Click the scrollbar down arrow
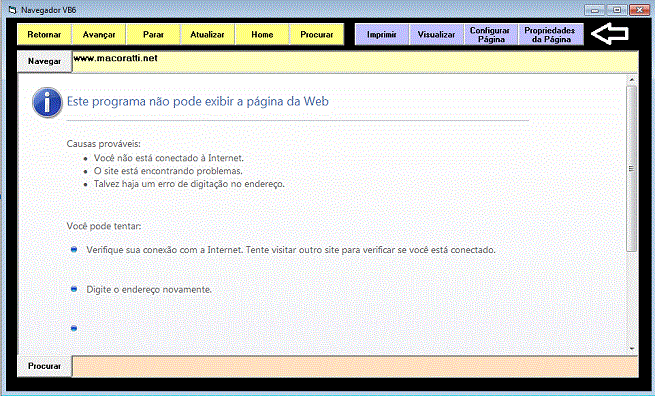 632,349
